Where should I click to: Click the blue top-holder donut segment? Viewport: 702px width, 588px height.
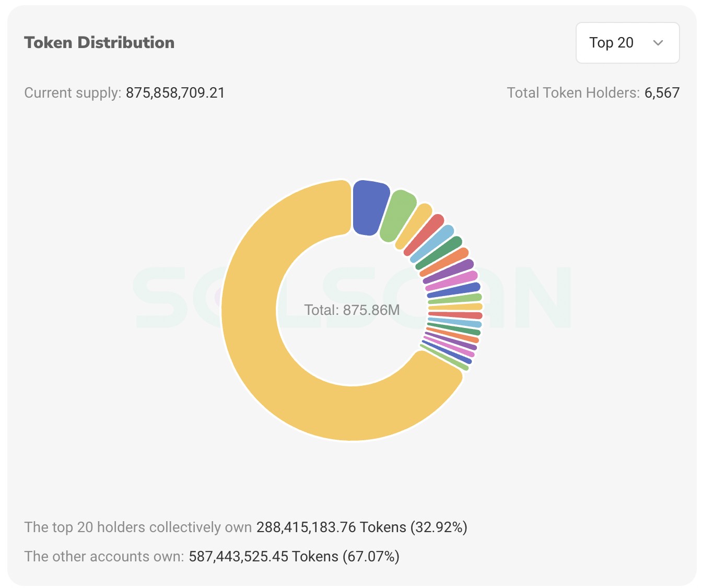[368, 206]
